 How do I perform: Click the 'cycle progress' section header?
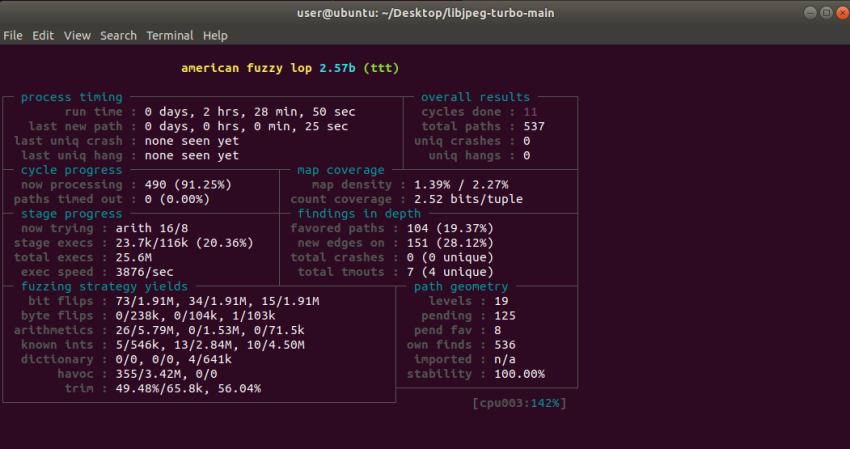(72, 170)
